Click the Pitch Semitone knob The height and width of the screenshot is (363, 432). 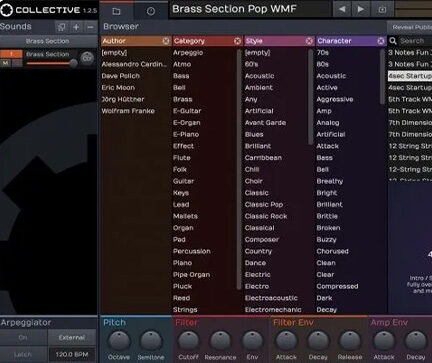point(151,341)
